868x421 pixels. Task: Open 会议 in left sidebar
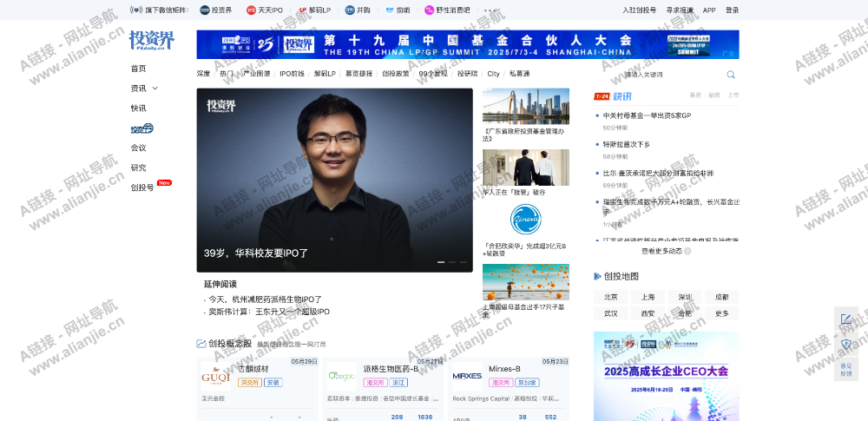pos(138,148)
